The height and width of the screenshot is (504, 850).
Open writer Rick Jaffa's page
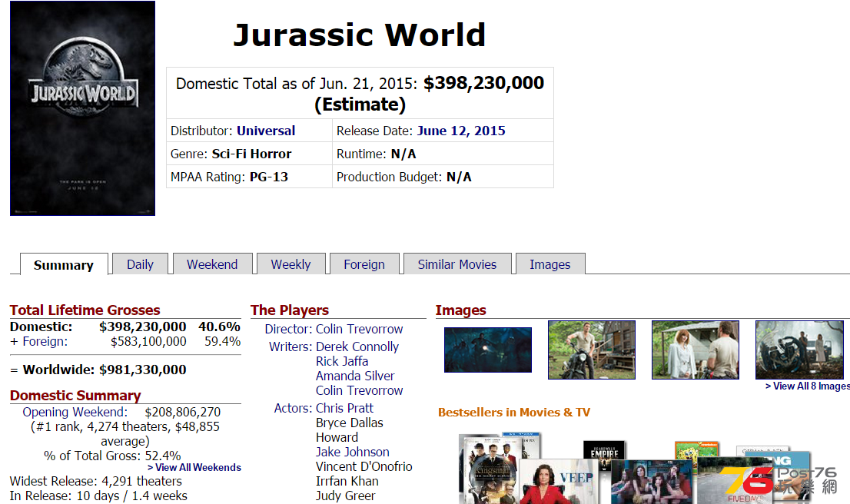pos(342,361)
